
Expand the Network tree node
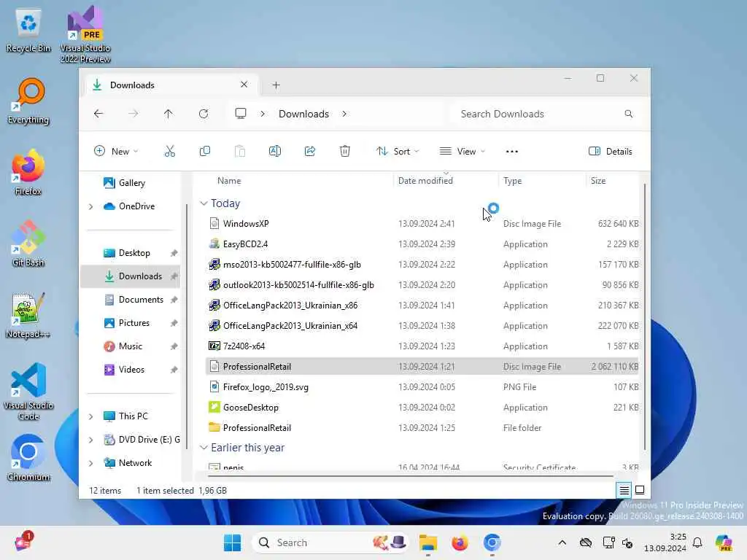click(90, 463)
